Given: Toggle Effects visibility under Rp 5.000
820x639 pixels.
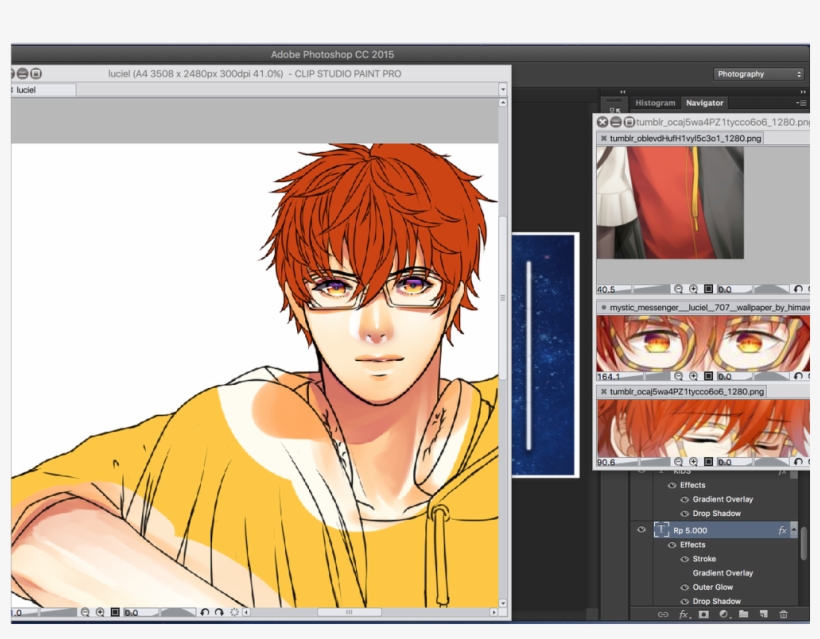Looking at the screenshot, I should click(672, 545).
